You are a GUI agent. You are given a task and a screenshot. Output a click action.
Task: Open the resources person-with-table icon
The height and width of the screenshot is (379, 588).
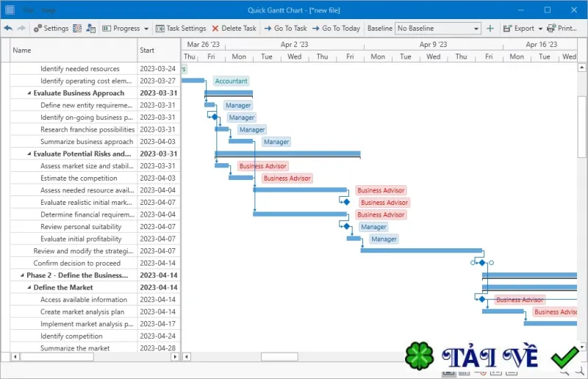pyautogui.click(x=90, y=28)
